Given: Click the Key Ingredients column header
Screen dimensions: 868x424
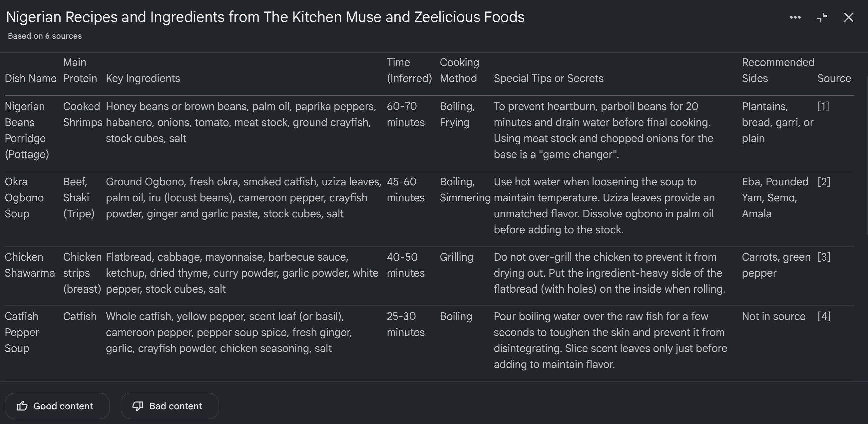Looking at the screenshot, I should click(143, 78).
